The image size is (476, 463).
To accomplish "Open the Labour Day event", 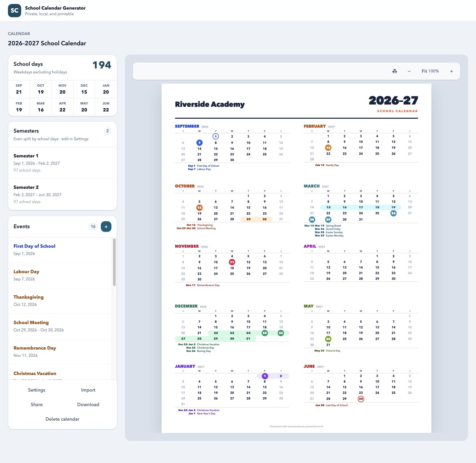I will (x=60, y=275).
